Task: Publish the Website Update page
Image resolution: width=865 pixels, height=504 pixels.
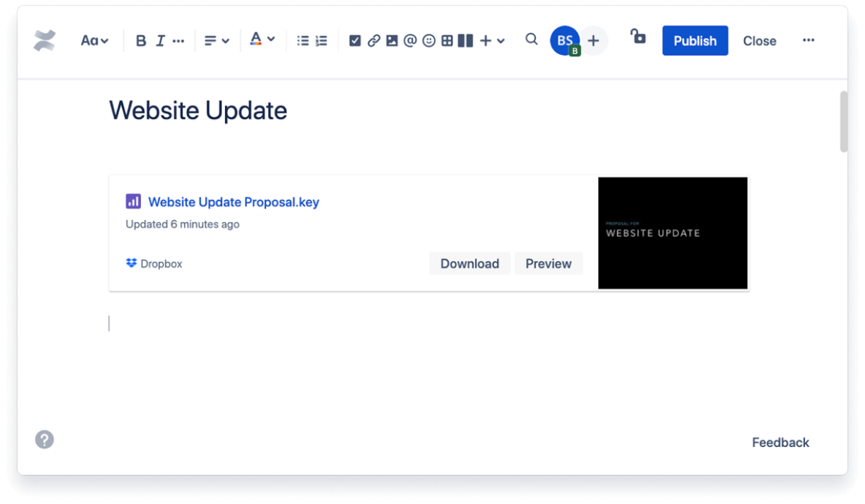Action: [695, 40]
